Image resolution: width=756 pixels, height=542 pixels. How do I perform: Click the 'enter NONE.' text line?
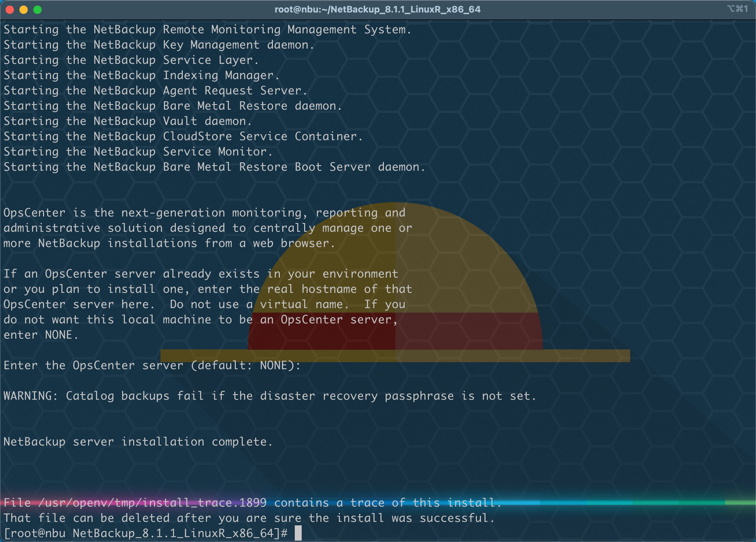click(x=41, y=335)
